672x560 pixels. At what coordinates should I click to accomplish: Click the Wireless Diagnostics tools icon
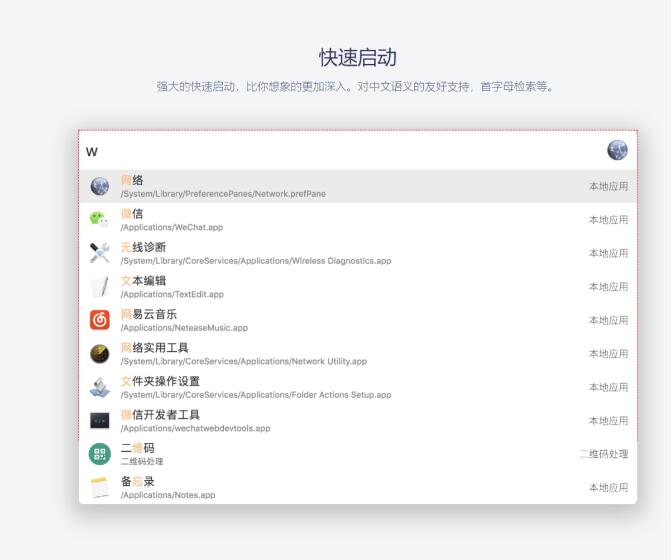100,253
